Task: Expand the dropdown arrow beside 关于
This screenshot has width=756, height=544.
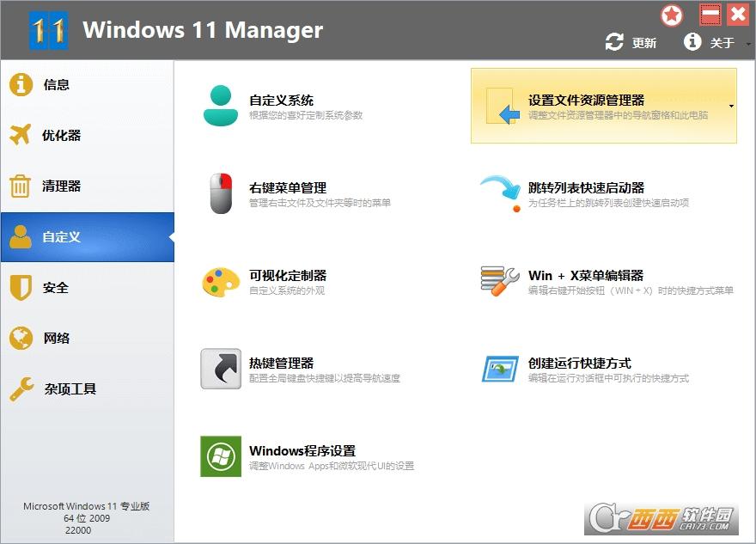Action: 748,44
